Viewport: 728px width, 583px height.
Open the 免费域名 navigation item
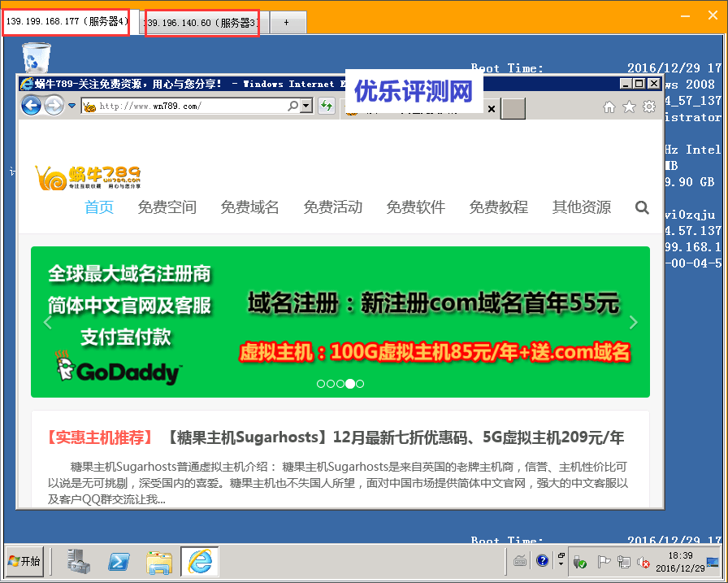click(x=249, y=207)
